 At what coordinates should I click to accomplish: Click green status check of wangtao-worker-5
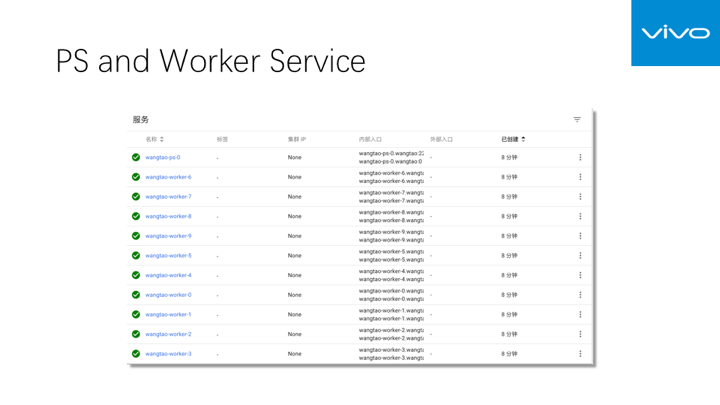coord(136,255)
